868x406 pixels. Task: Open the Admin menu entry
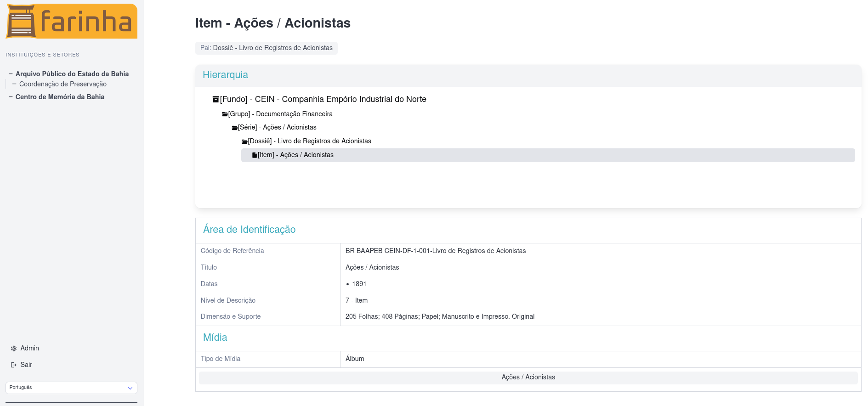(29, 348)
